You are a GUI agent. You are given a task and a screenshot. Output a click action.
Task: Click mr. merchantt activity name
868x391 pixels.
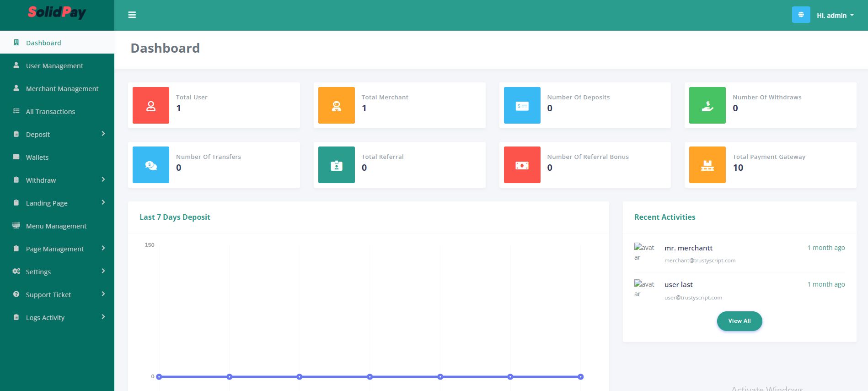tap(688, 248)
